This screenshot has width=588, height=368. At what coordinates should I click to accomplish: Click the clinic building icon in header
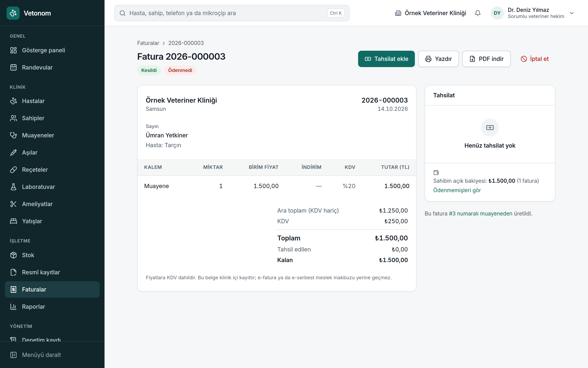398,13
